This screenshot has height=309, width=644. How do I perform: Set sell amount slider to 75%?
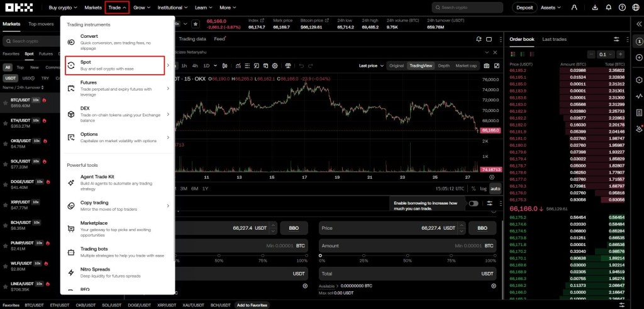click(x=451, y=256)
